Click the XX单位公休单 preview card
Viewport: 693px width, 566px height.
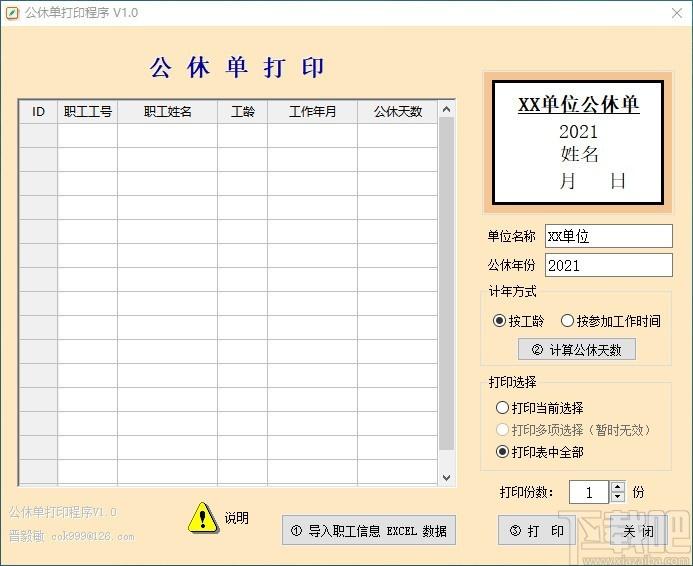coord(578,142)
